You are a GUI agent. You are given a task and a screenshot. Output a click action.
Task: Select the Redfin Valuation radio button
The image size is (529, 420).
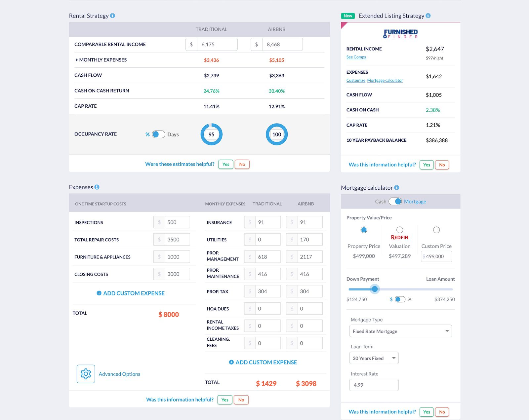click(x=400, y=230)
